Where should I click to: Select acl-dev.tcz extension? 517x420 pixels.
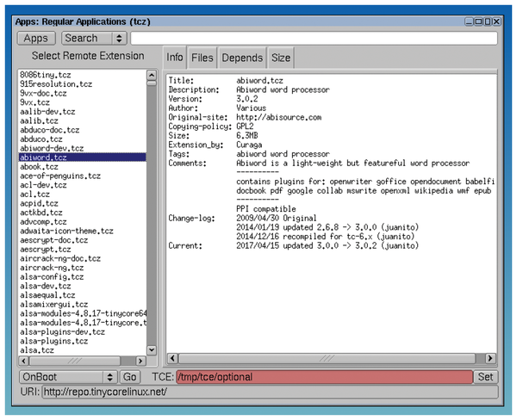pos(82,185)
